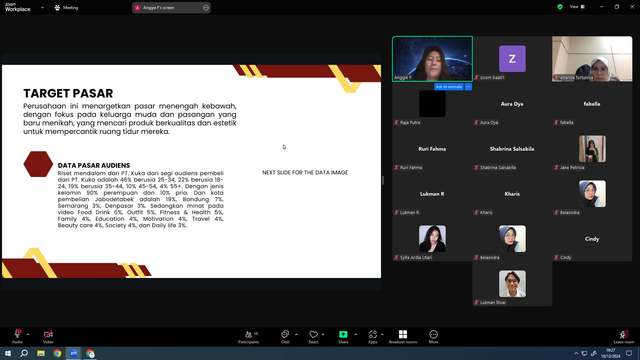Select the Lukman R participant tile
This screenshot has width=640, height=360.
click(x=432, y=194)
